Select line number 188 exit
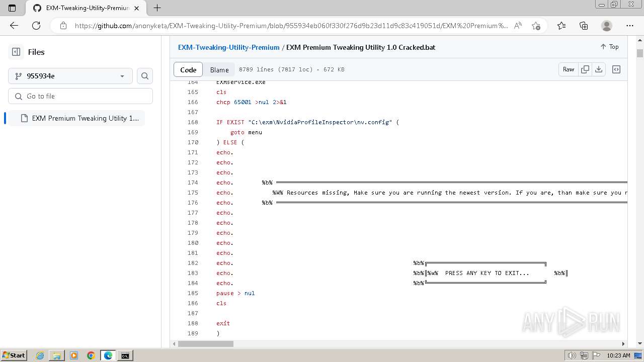644x362 pixels. tap(193, 323)
